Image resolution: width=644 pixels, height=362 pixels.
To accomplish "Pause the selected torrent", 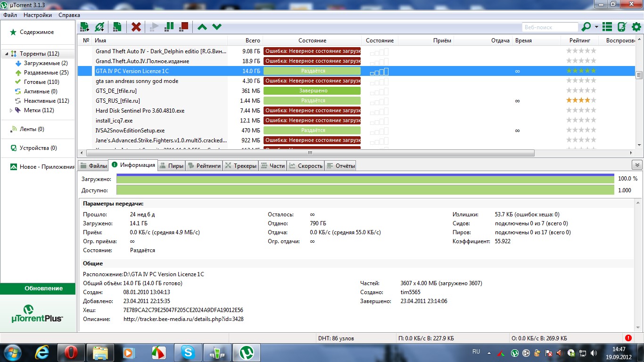I will [169, 27].
